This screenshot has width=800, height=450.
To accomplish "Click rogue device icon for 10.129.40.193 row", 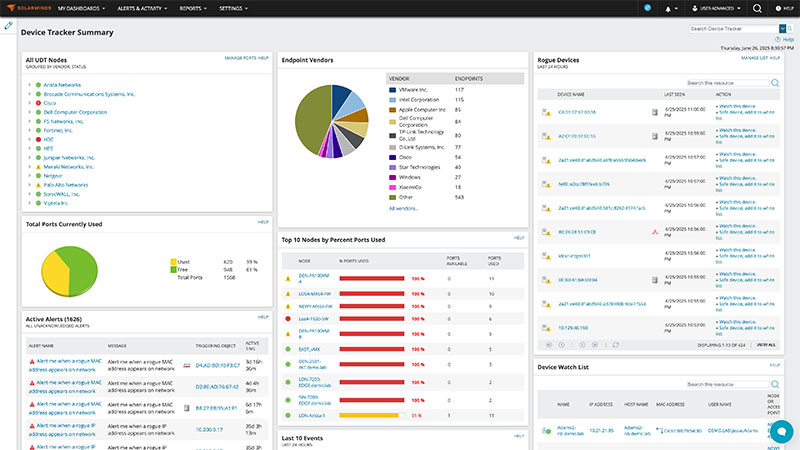I will (x=546, y=328).
